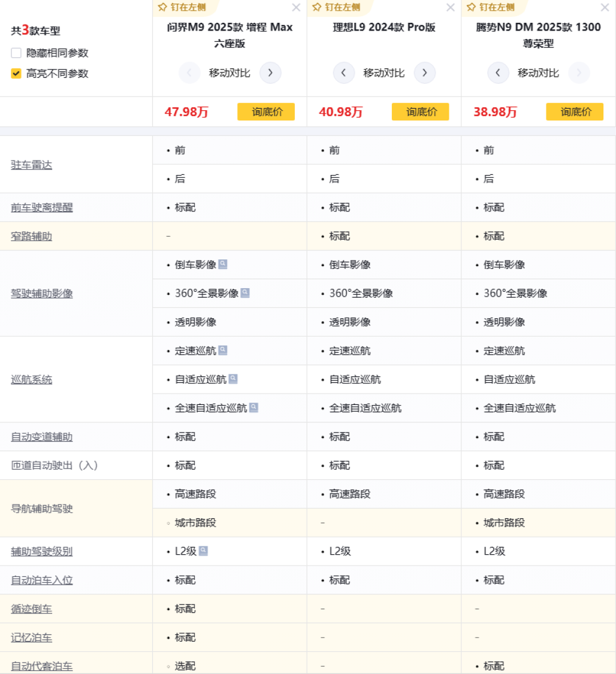616x674 pixels.
Task: Select the 38.98万 price text
Action: point(494,111)
